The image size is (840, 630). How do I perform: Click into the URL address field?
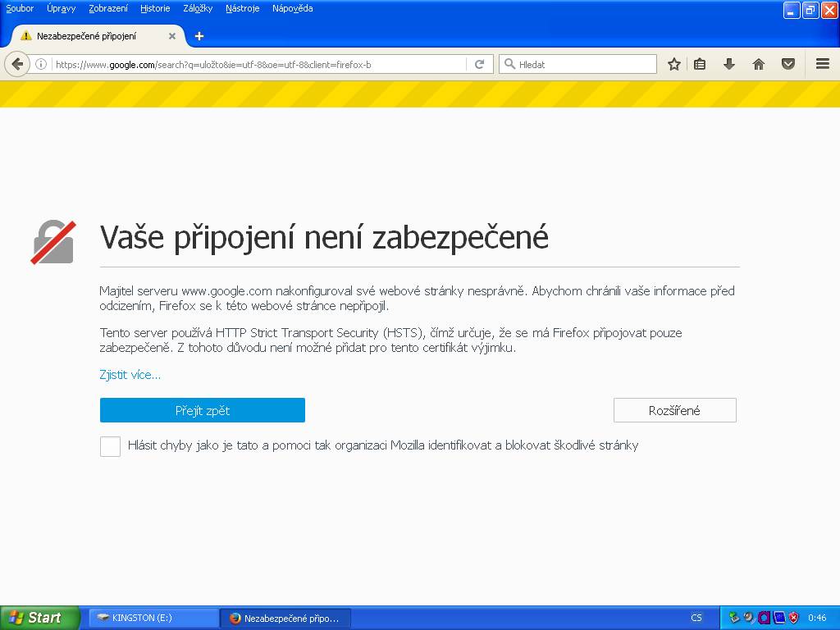coord(258,64)
